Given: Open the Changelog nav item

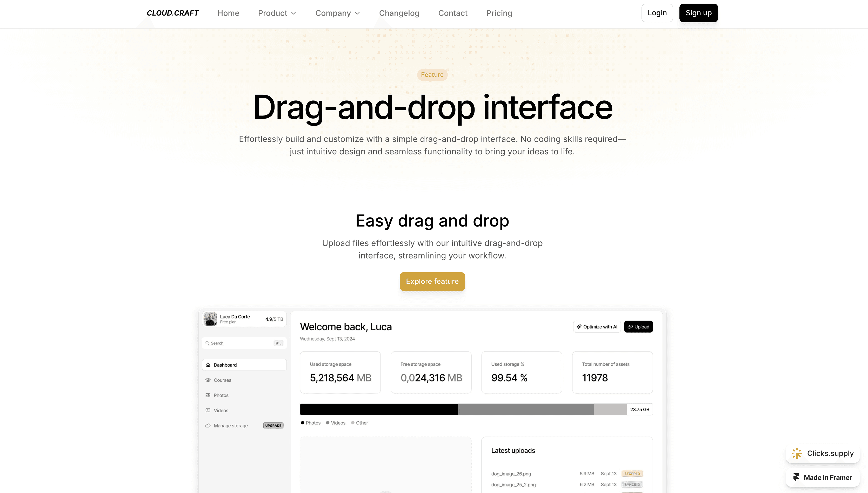Looking at the screenshot, I should (399, 13).
